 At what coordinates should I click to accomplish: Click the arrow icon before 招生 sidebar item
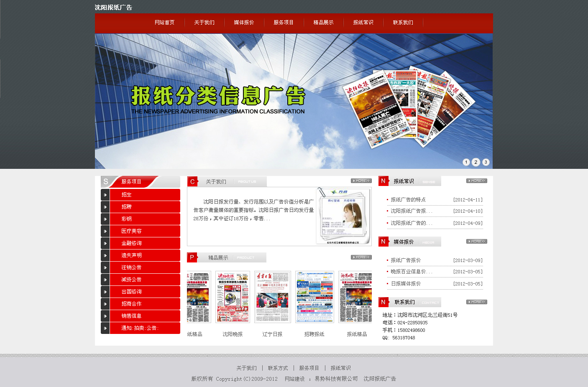coord(105,194)
